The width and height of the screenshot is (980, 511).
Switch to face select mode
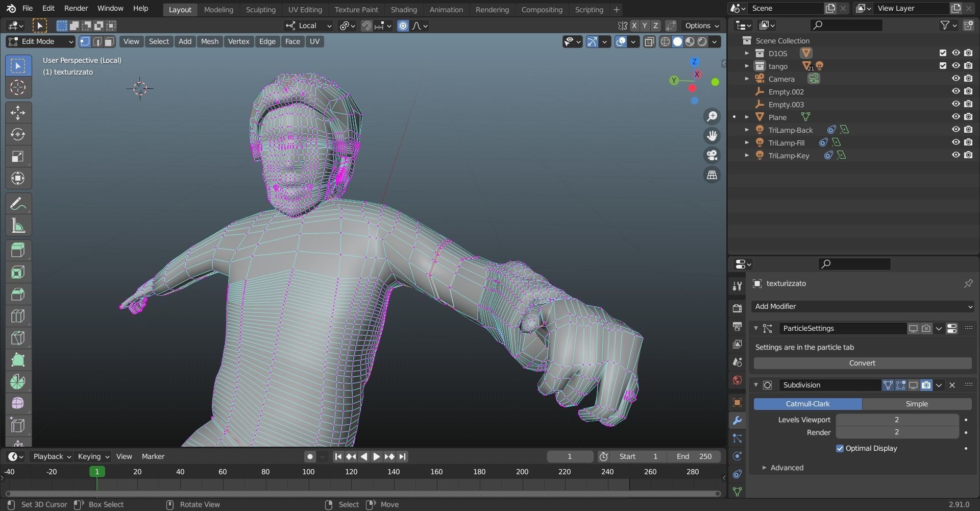point(109,41)
